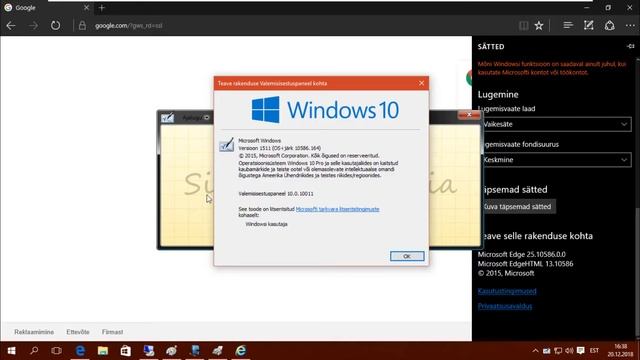The height and width of the screenshot is (360, 640).
Task: Open the Hub icon in Edge toolbar
Action: [x=568, y=25]
